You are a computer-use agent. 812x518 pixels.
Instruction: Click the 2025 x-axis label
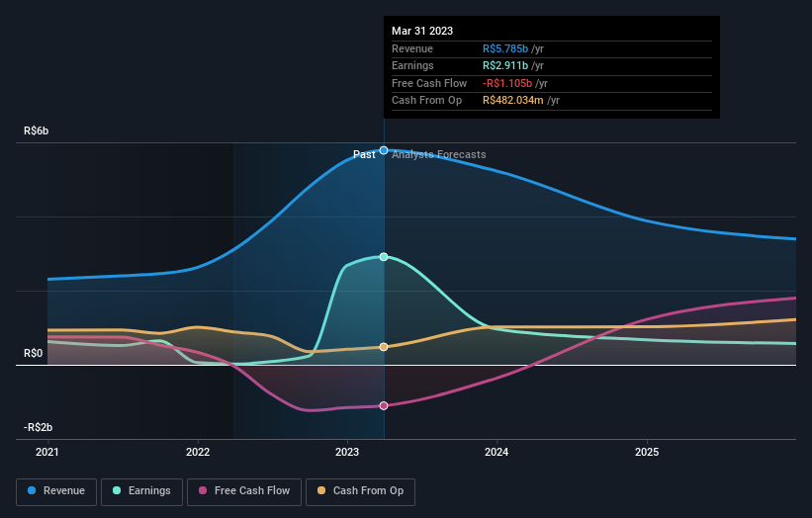(647, 453)
